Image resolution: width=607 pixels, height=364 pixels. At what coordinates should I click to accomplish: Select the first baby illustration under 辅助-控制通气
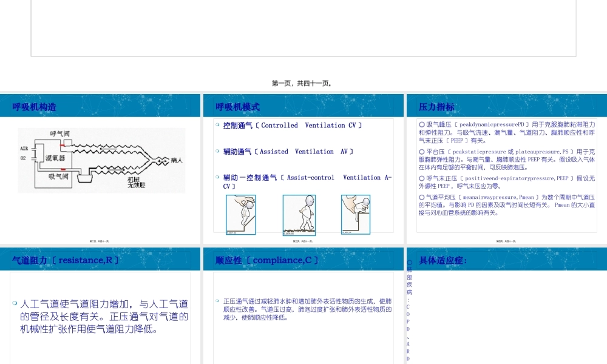(241, 214)
